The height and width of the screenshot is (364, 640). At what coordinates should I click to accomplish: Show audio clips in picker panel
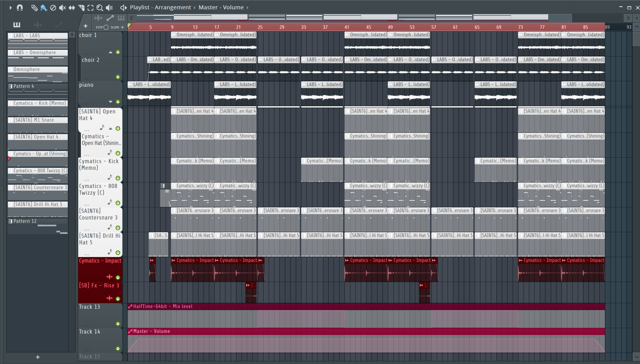(x=38, y=24)
